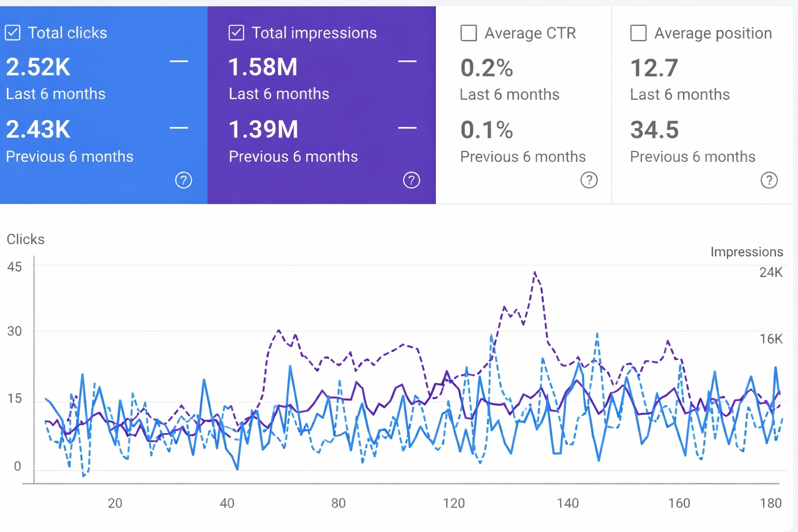
Task: Click help icon in Average CTR card
Action: [589, 180]
